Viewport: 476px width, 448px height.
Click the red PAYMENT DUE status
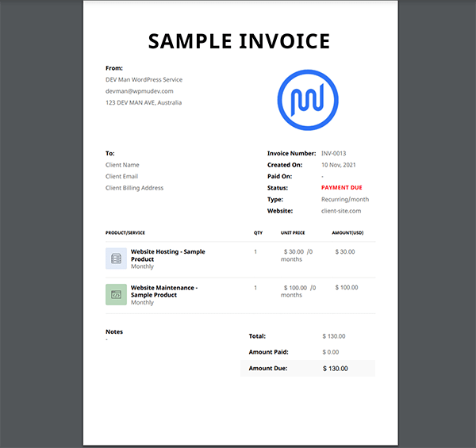pyautogui.click(x=342, y=188)
